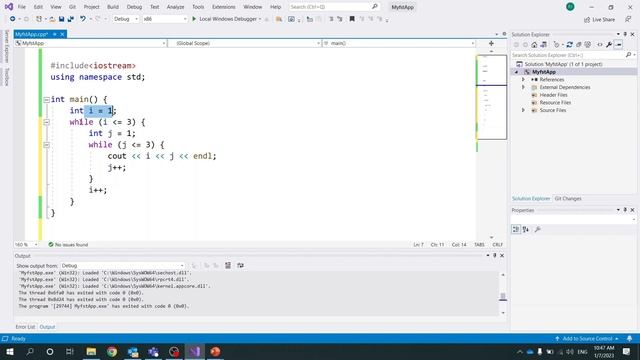Collapse the int main() code block
Image resolution: width=640 pixels, height=360 pixels.
(47, 100)
